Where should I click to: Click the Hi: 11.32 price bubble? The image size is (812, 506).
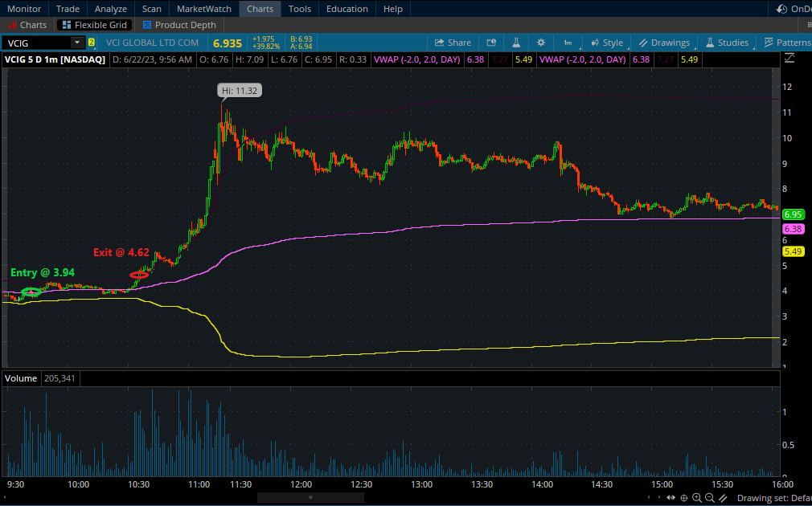point(240,91)
